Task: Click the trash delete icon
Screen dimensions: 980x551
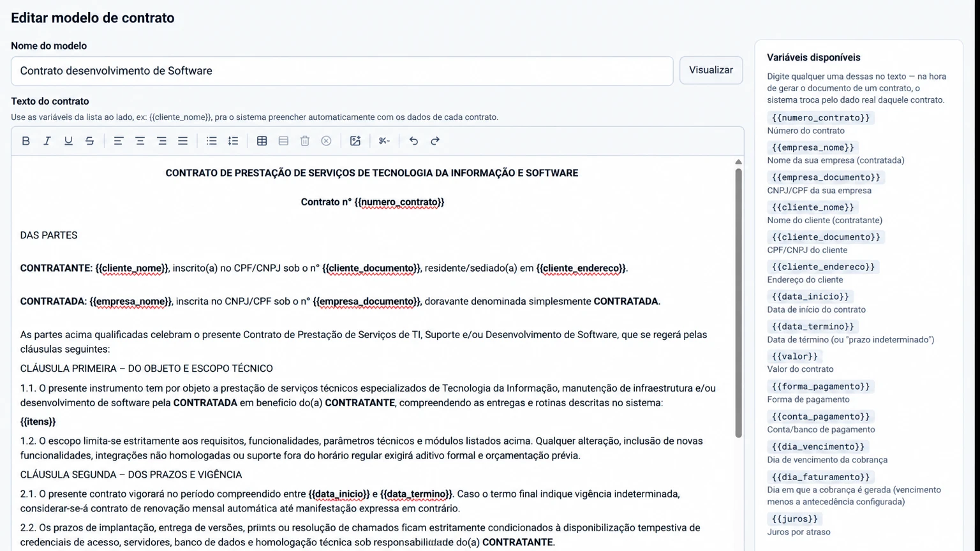Action: tap(305, 141)
